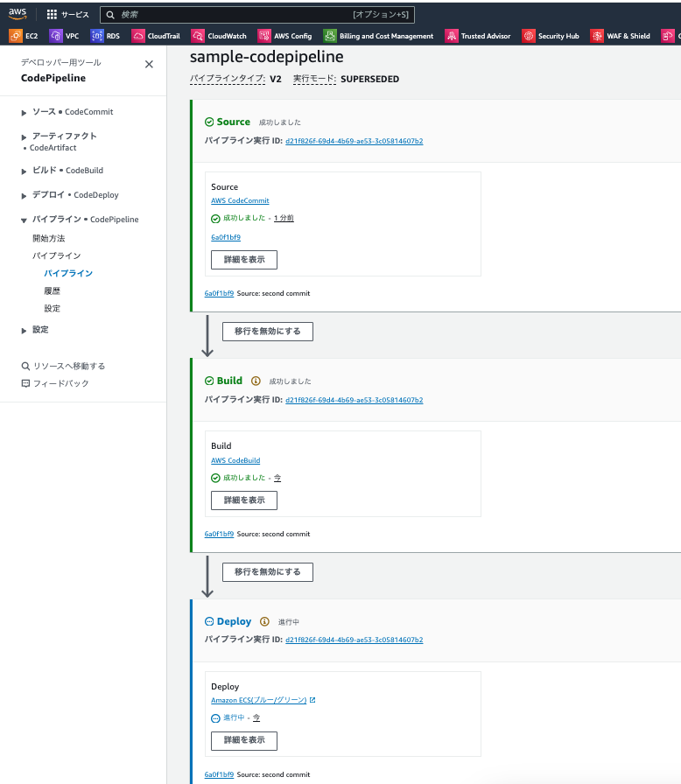The image size is (681, 784).
Task: Click the Build stage info icon
Action: click(x=256, y=381)
